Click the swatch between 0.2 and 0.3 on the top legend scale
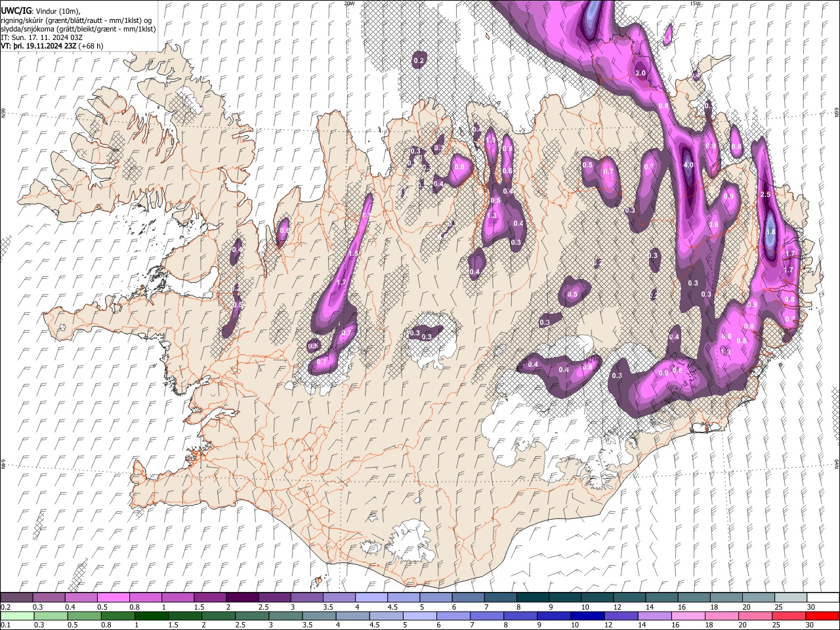Viewport: 840px width, 630px height. [16, 598]
